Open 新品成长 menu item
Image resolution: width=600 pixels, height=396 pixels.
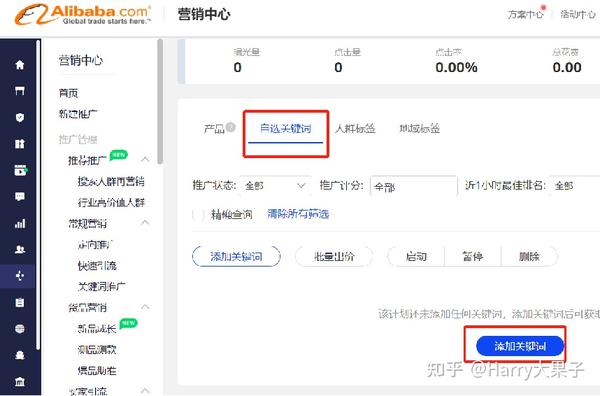(97, 328)
